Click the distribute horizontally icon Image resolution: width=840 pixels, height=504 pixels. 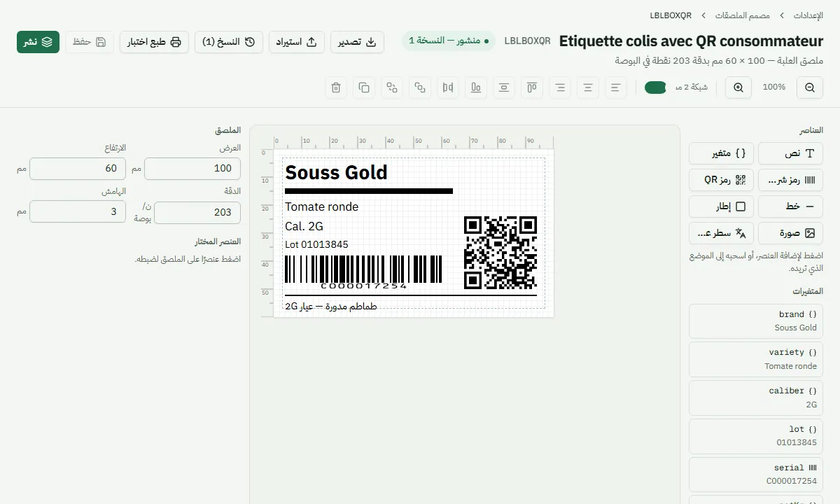click(x=448, y=87)
